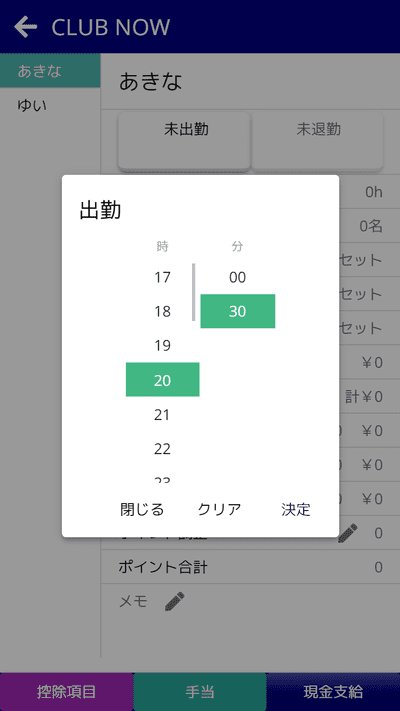Open the 手当 tab
The height and width of the screenshot is (711, 400).
click(200, 692)
